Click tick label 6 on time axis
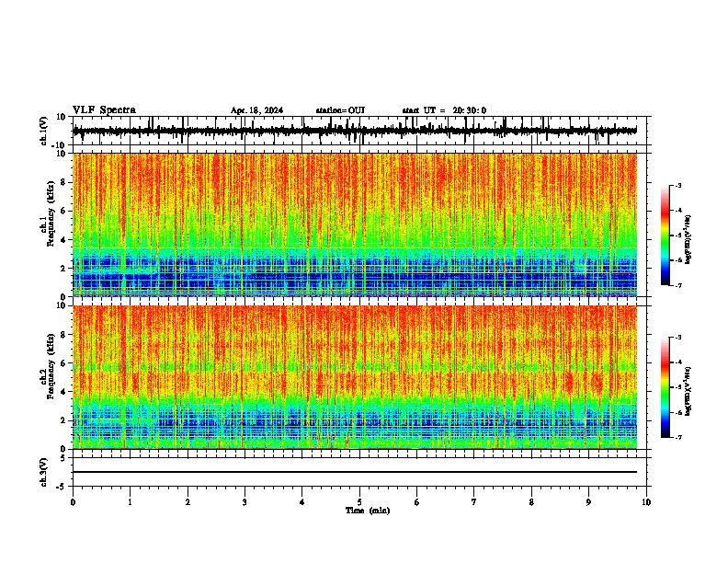The height and width of the screenshot is (563, 728). [x=417, y=502]
